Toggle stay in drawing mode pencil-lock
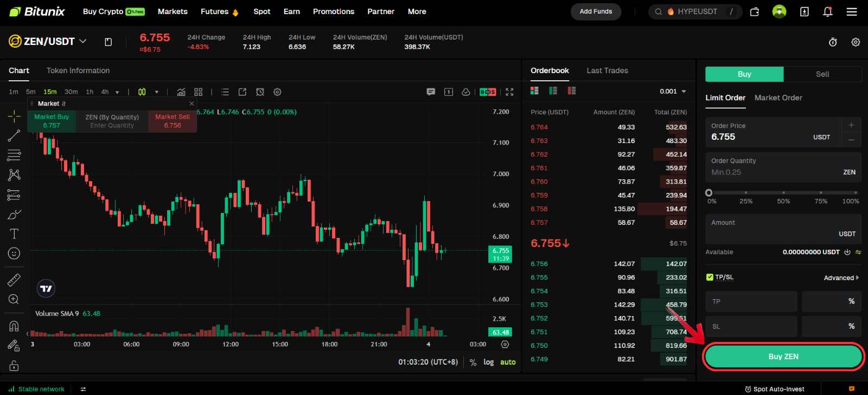The image size is (868, 395). click(14, 346)
